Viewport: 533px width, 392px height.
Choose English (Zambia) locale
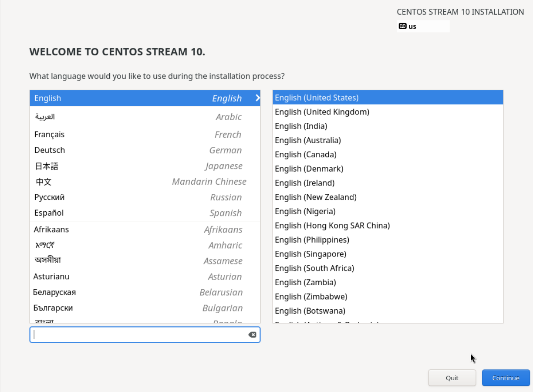click(388, 282)
